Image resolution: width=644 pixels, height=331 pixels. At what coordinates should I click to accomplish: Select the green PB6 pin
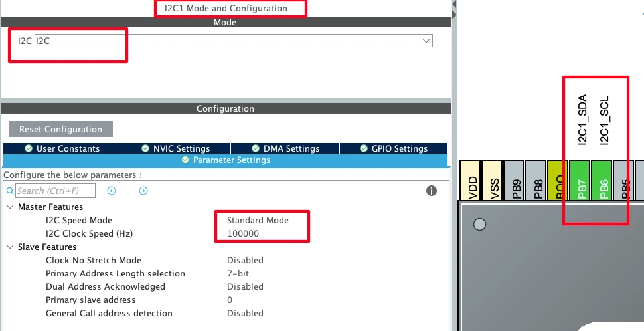604,180
